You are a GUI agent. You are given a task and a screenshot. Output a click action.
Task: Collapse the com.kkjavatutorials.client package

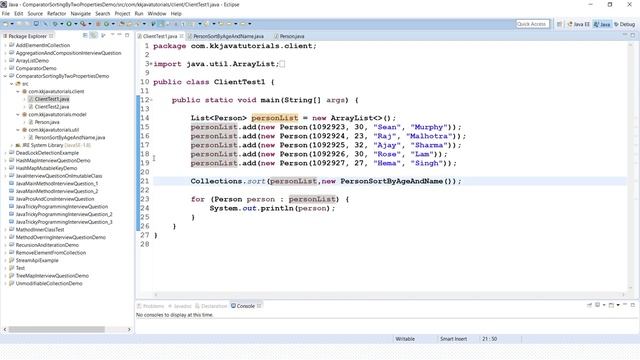coord(18,91)
